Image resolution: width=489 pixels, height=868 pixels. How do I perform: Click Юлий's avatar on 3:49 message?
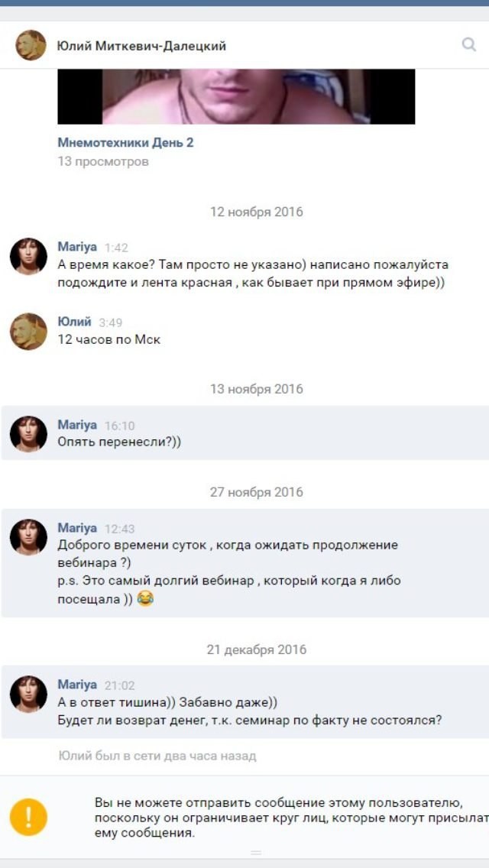tap(28, 331)
